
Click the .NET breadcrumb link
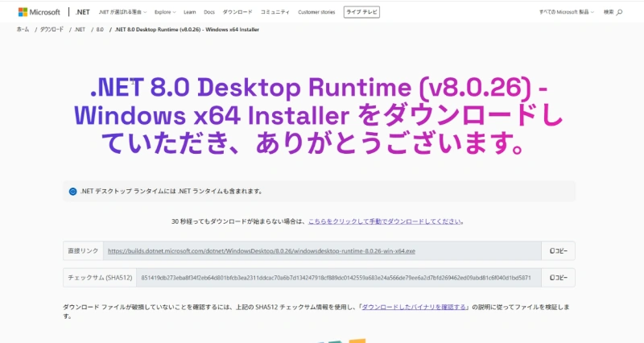[x=80, y=30]
